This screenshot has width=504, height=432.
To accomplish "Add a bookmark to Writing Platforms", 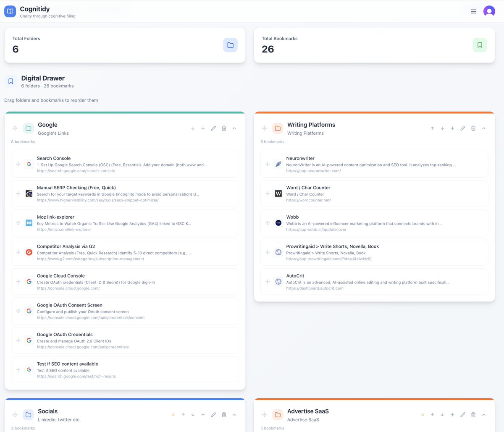I will click(x=452, y=128).
